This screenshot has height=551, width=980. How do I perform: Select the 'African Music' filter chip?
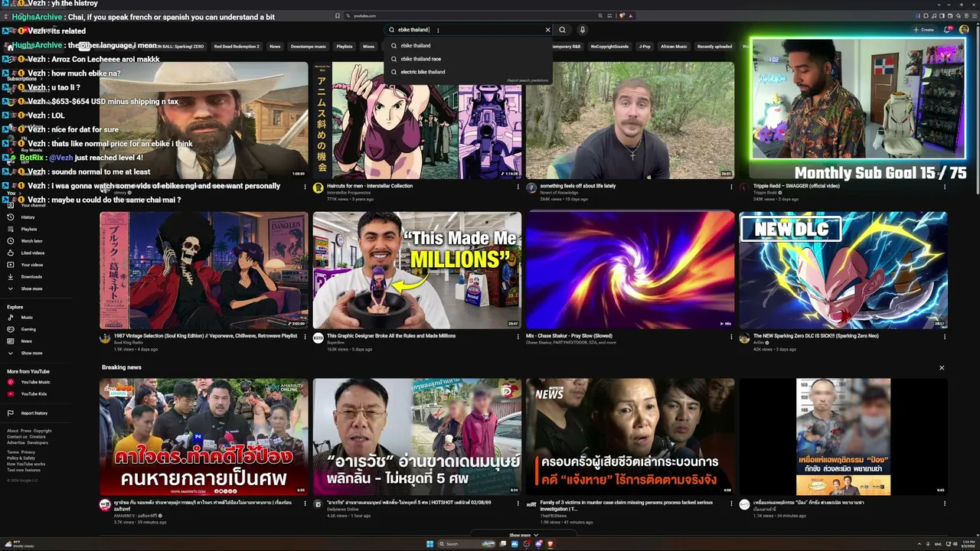(x=674, y=47)
